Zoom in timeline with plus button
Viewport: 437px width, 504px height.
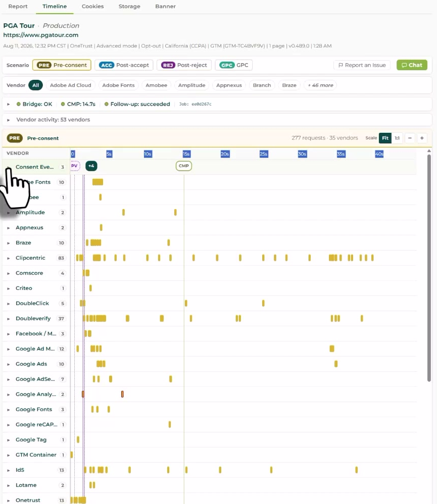(422, 138)
